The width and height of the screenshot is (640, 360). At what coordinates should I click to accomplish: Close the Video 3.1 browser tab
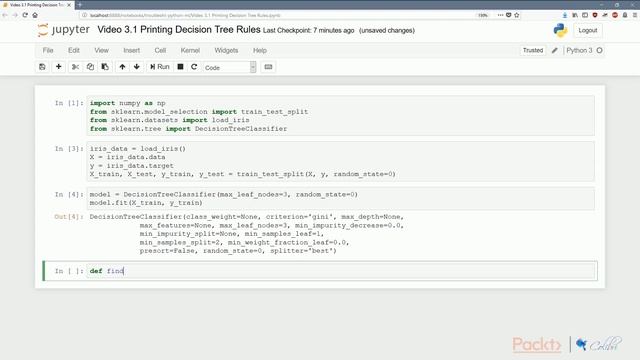point(69,5)
